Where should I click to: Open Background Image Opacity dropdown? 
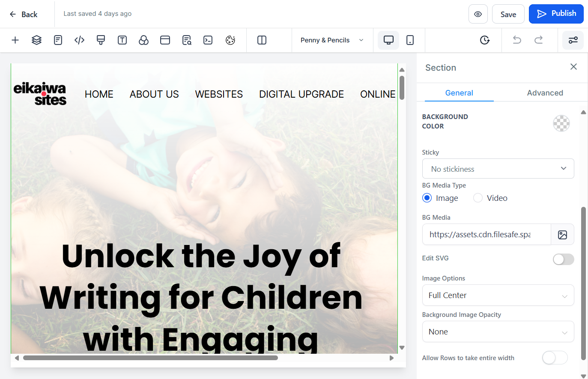point(498,331)
